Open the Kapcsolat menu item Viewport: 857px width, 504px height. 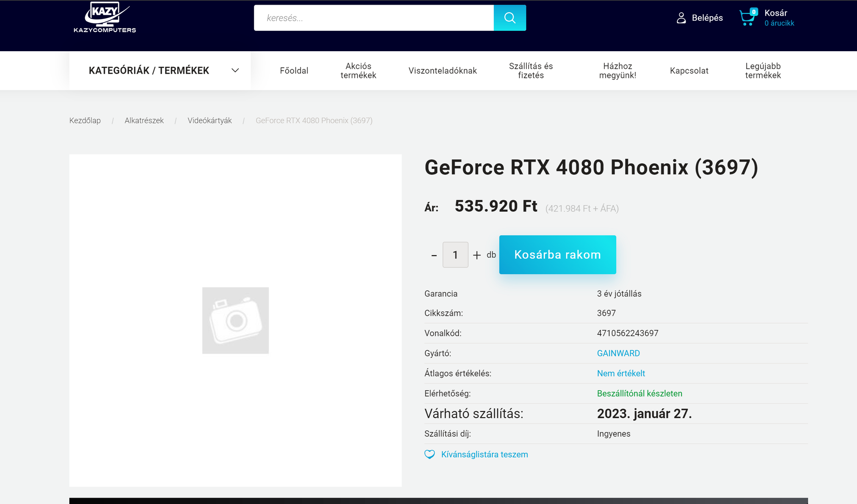click(x=689, y=71)
